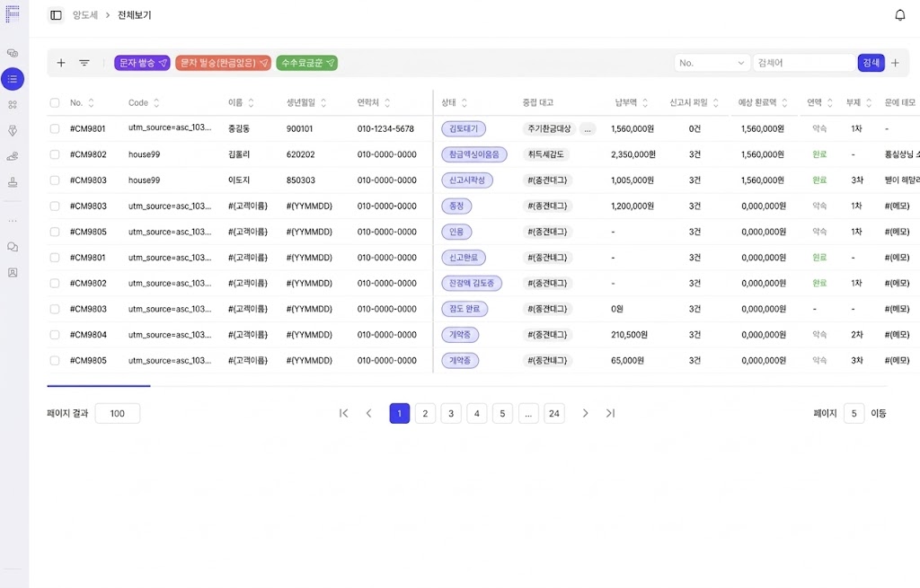The image size is (920, 588).
Task: Open the notification bell
Action: pyautogui.click(x=899, y=15)
